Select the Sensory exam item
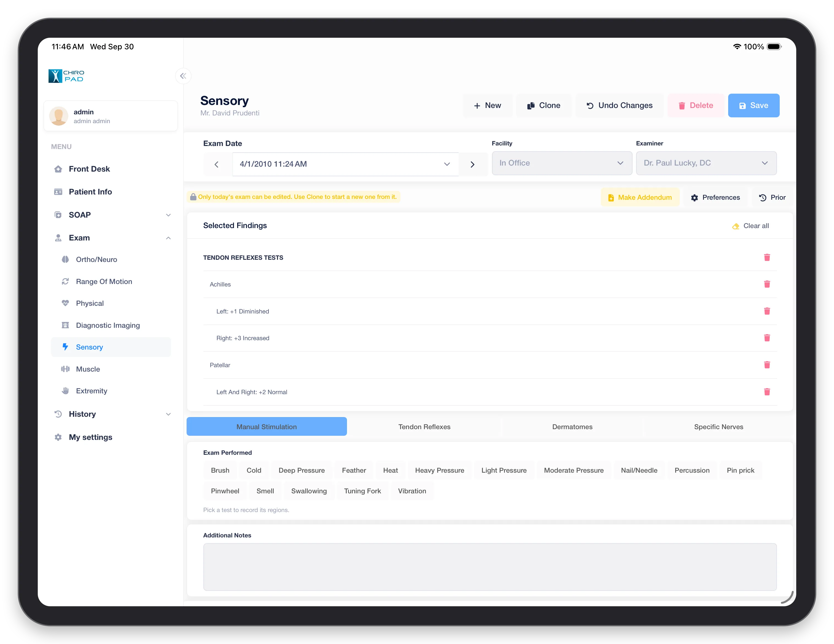 coord(111,347)
